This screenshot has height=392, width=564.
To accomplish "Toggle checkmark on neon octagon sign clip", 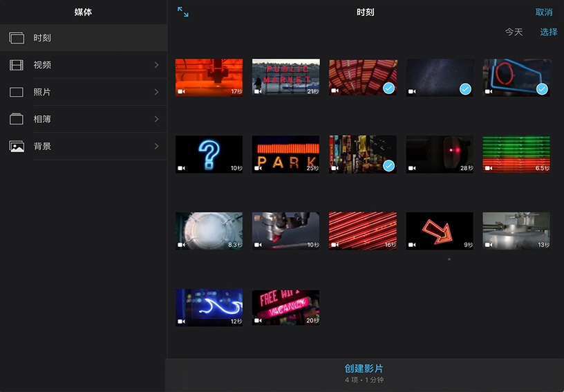I will pos(542,88).
